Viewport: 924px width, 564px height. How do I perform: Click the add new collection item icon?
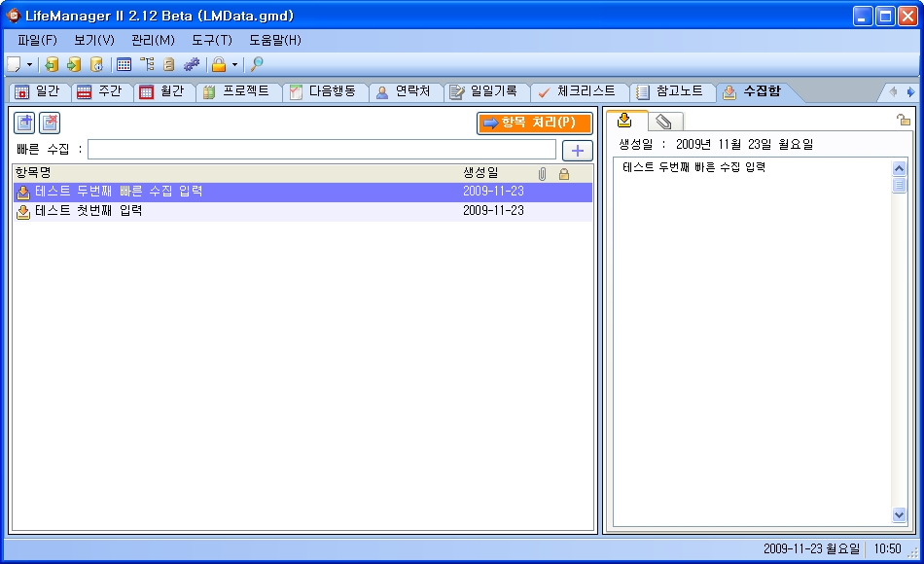[x=24, y=123]
